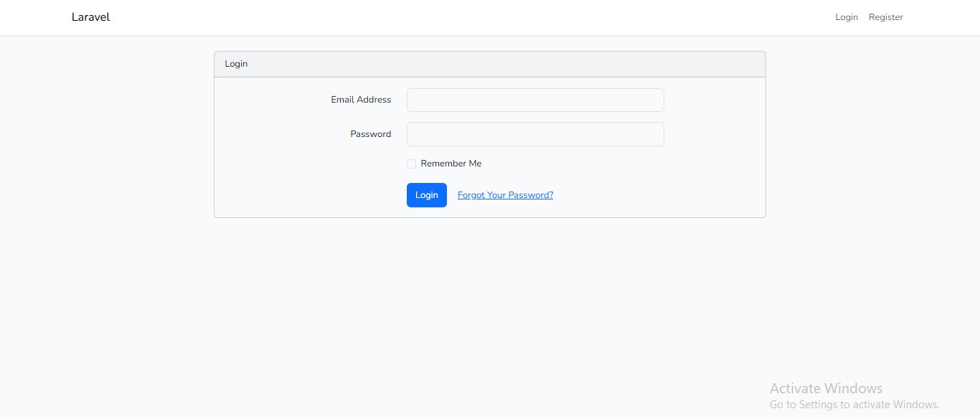Screen dimensions: 980x419
Task: Follow the Forgot Your Password? link
Action: 505,195
